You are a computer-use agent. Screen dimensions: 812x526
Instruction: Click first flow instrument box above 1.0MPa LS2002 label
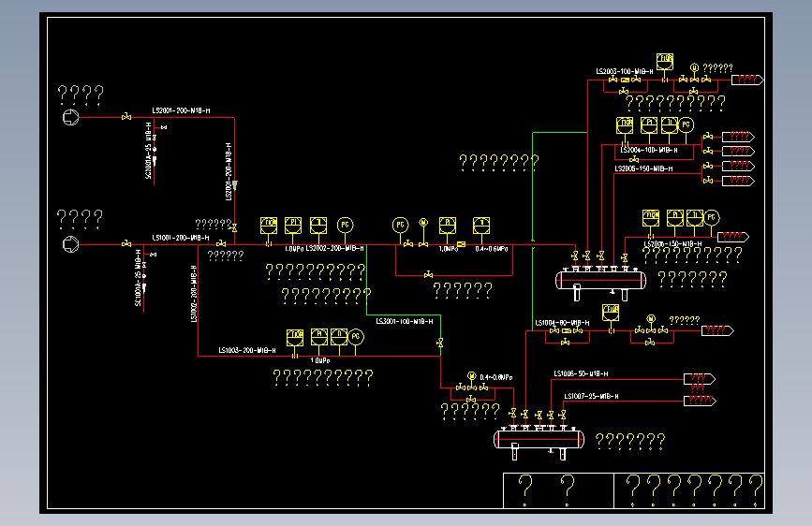click(x=269, y=226)
